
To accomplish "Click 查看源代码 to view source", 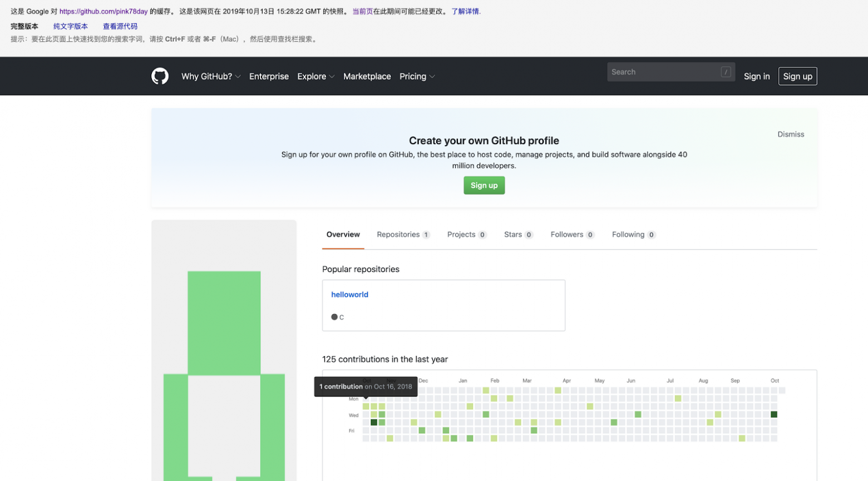I will point(120,26).
